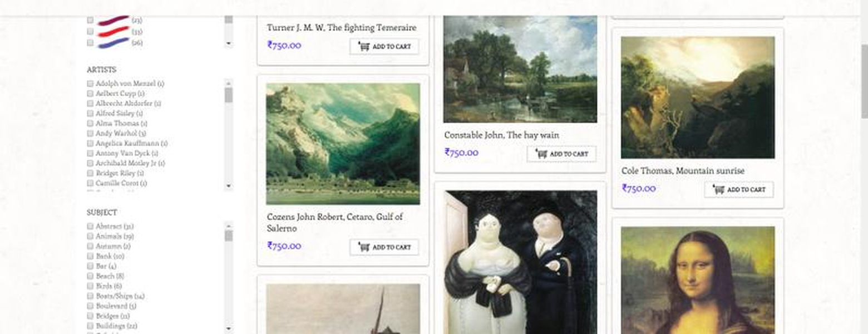
Task: Click cart icon for Cole Thomas Mountain sunrise
Action: 719,190
